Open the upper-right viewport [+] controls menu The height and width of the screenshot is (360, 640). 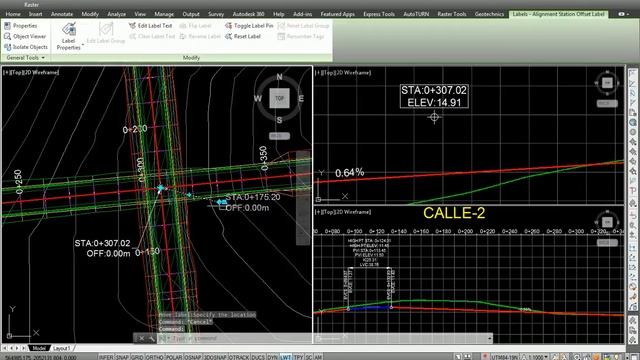coord(318,73)
